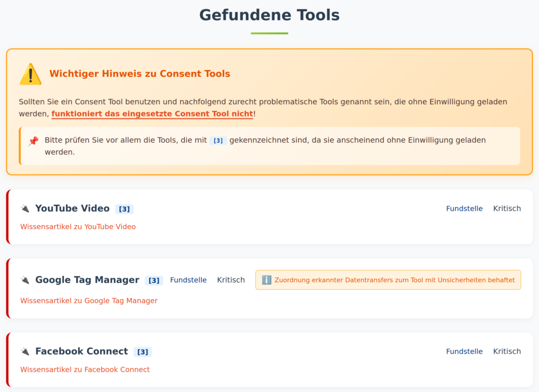Click the [3] badge next to YouTube Video
The width and height of the screenshot is (539, 392).
[x=124, y=209]
